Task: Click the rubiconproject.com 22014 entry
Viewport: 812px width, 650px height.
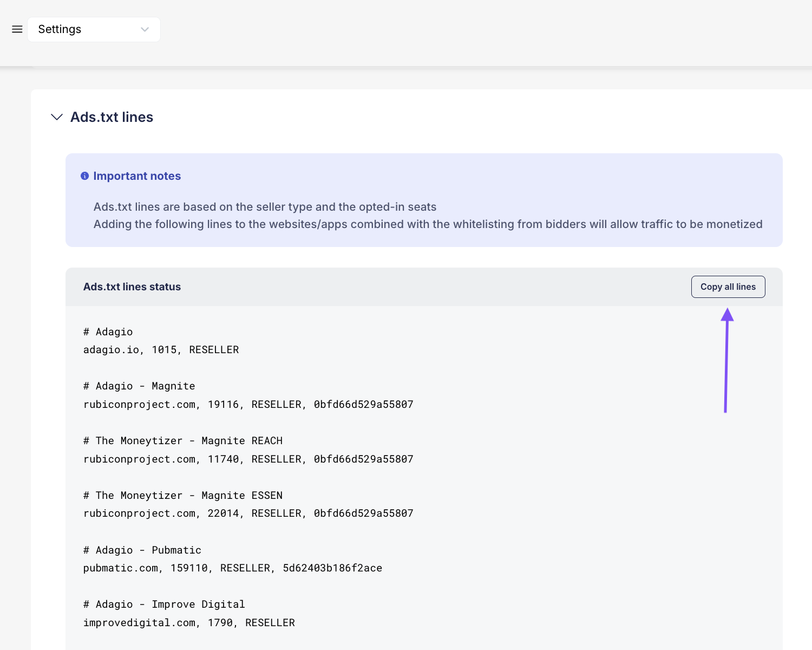Action: click(248, 513)
